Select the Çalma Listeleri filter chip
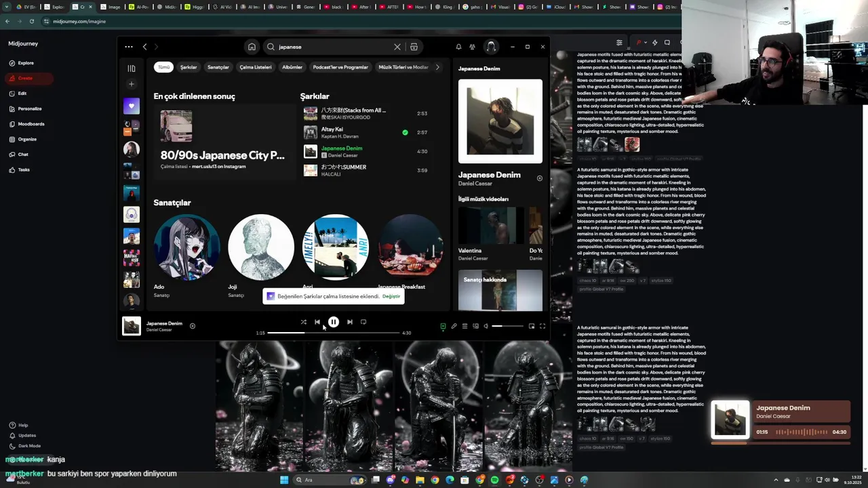This screenshot has height=488, width=868. (x=256, y=67)
